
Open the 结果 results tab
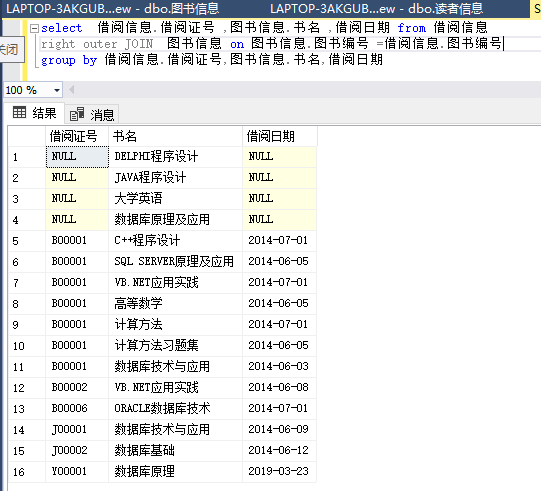click(x=34, y=113)
